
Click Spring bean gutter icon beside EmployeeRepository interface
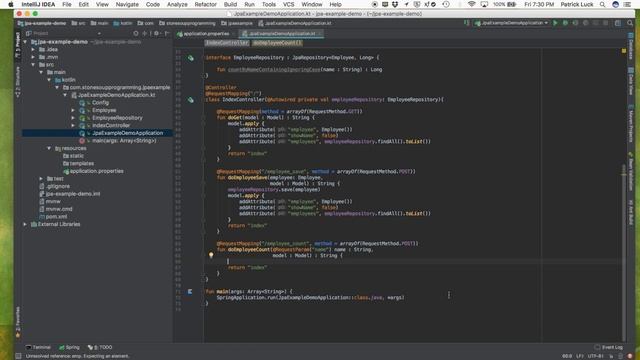[x=191, y=58]
